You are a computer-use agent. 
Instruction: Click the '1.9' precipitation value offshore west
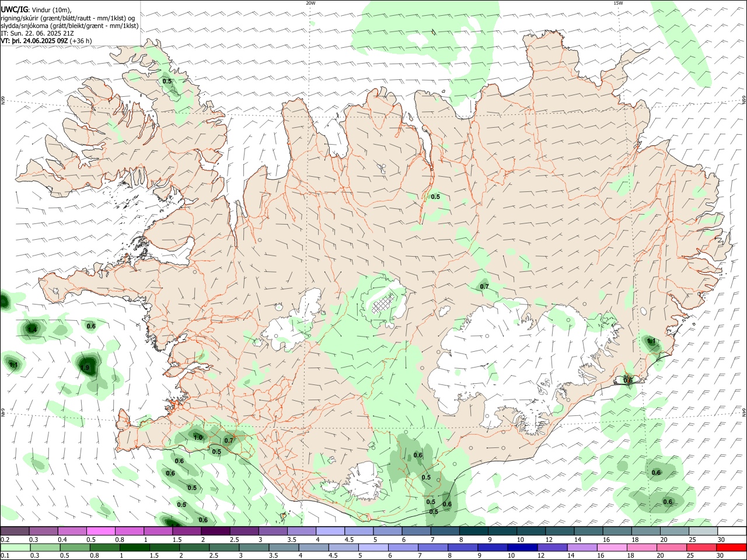[85, 367]
